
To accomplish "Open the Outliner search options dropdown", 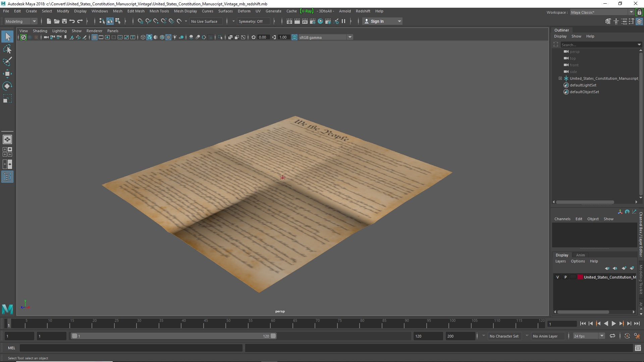I will click(639, 45).
